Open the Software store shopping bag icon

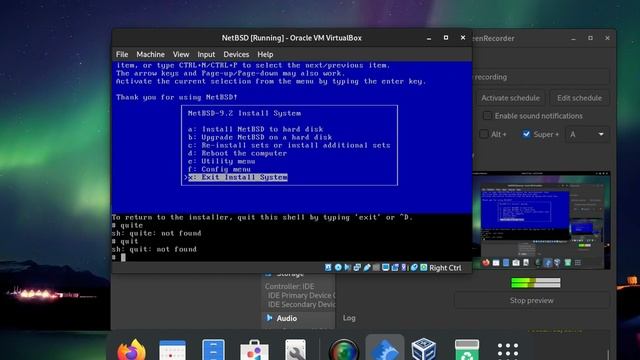(x=254, y=350)
